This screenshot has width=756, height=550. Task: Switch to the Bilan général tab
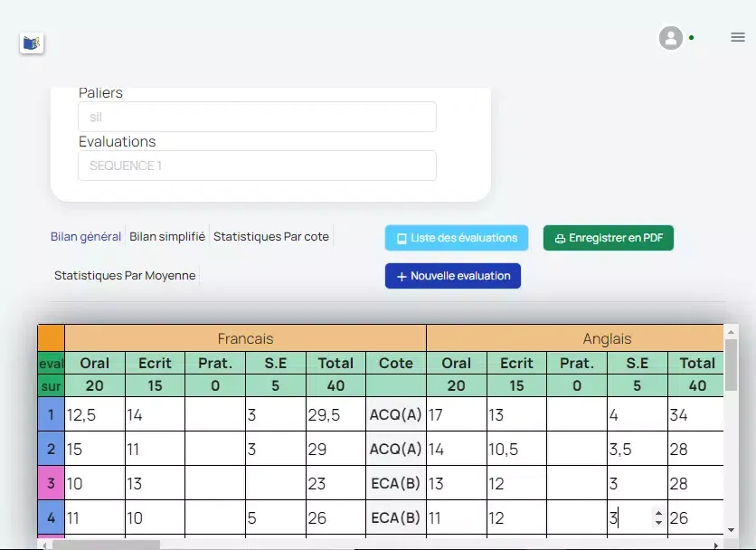click(86, 236)
